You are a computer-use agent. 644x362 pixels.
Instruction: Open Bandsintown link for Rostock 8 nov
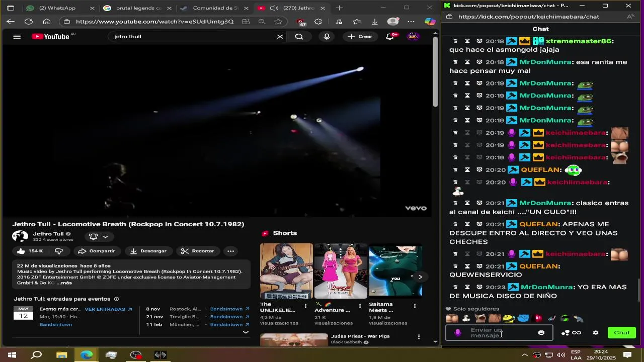click(230, 309)
